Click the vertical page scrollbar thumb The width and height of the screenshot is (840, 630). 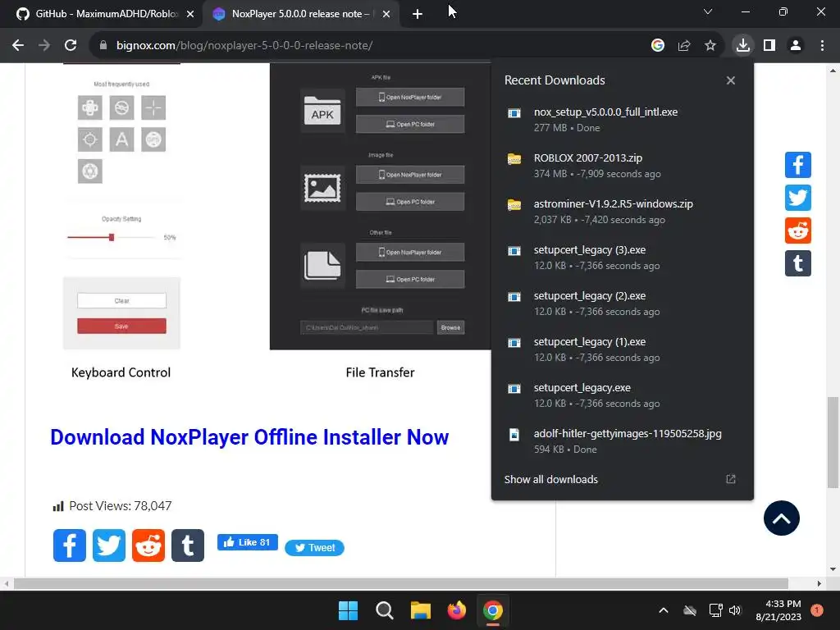832,442
